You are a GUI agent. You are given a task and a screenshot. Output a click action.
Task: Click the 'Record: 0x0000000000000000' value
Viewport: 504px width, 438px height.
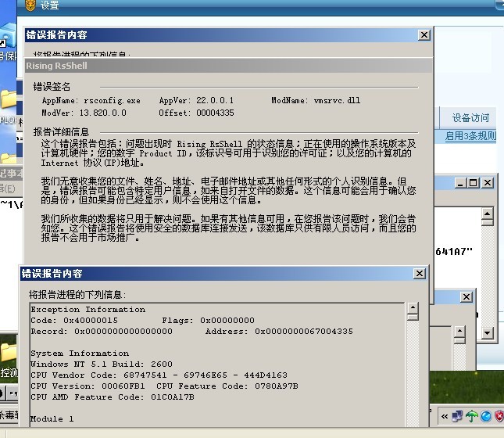[102, 332]
